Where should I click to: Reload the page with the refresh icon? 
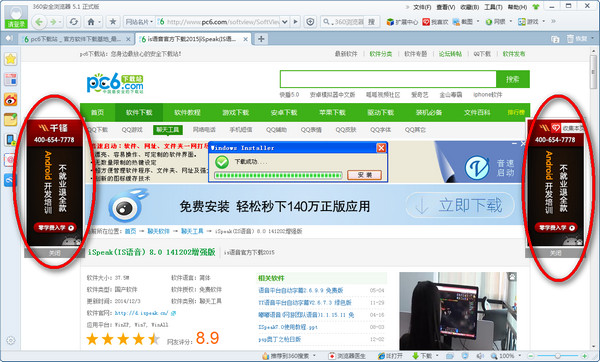pos(73,22)
